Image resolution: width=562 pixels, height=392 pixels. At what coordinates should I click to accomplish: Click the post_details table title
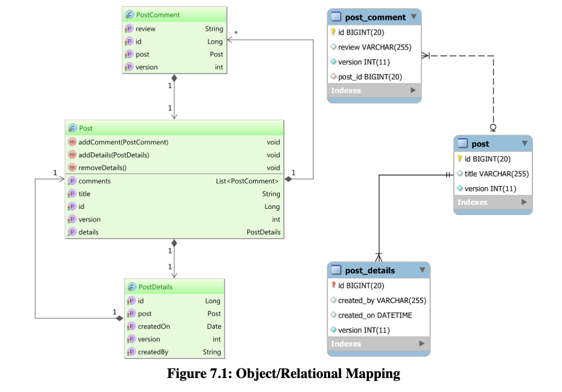click(x=370, y=270)
